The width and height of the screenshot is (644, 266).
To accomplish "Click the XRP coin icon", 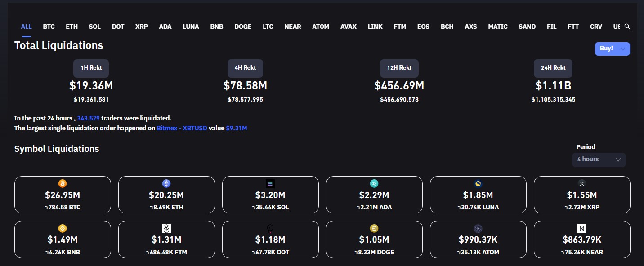I will 582,183.
